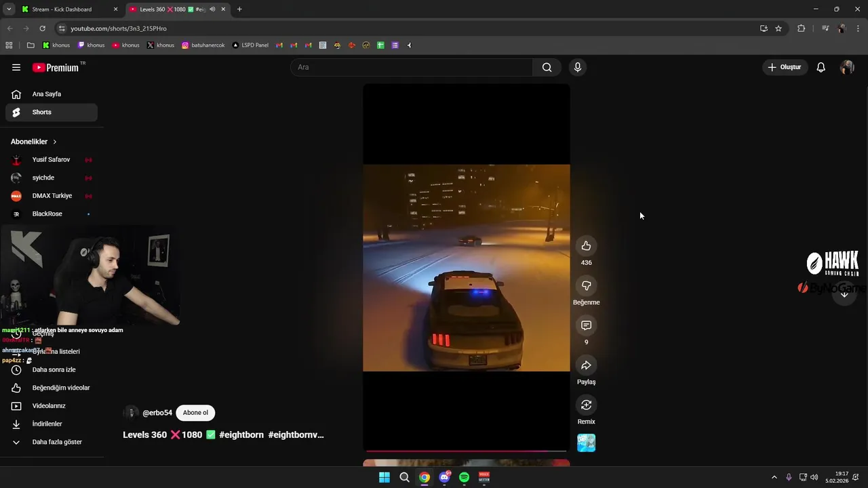This screenshot has width=868, height=488.
Task: Subscribe with Abone ol button
Action: pos(195,413)
